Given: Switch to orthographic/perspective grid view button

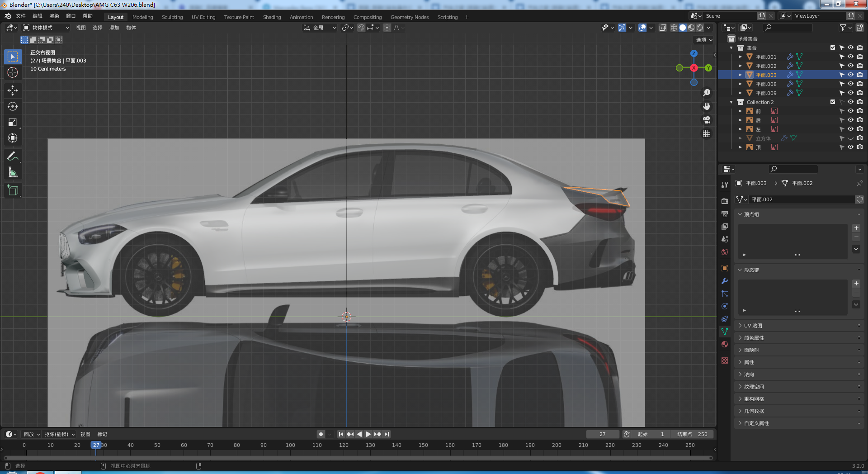Looking at the screenshot, I should tap(707, 133).
